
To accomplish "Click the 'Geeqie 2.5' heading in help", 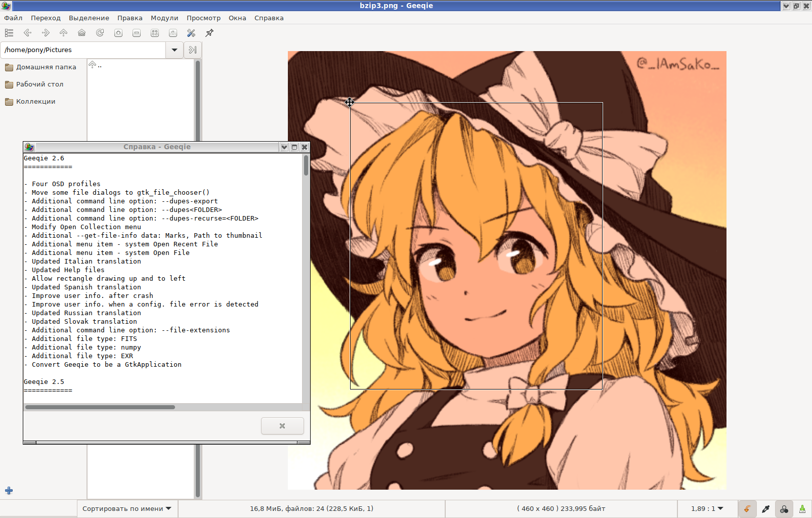I will [x=44, y=382].
